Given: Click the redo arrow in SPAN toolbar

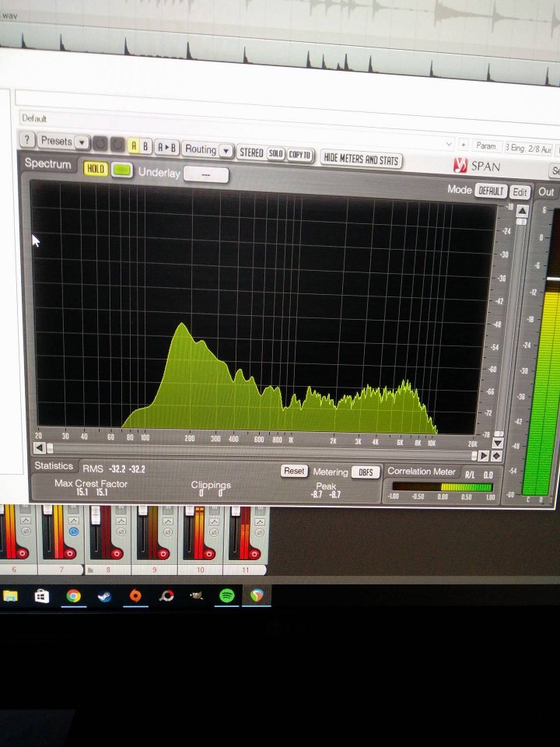Looking at the screenshot, I should pyautogui.click(x=117, y=145).
